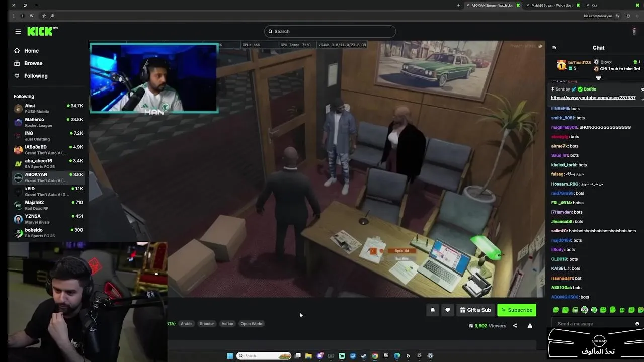Click the KICK logo
This screenshot has width=644, height=362.
[42, 31]
